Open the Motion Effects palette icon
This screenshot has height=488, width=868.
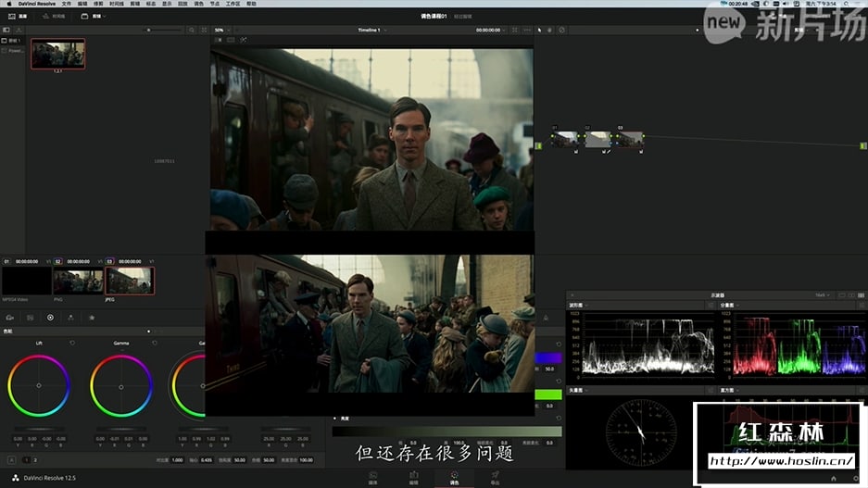coord(92,318)
